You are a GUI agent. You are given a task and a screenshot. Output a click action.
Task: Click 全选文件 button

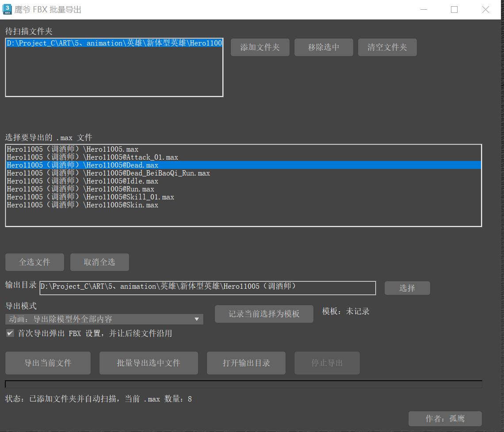[35, 262]
